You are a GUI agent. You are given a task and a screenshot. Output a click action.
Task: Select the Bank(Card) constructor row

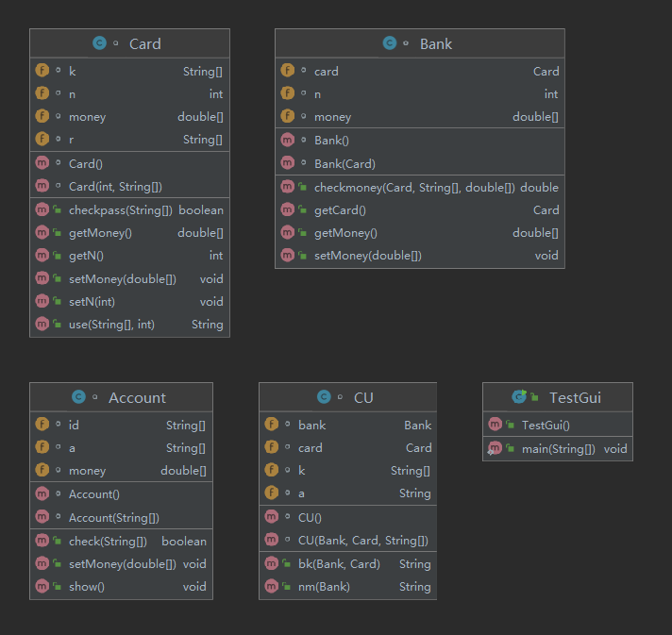coord(420,163)
